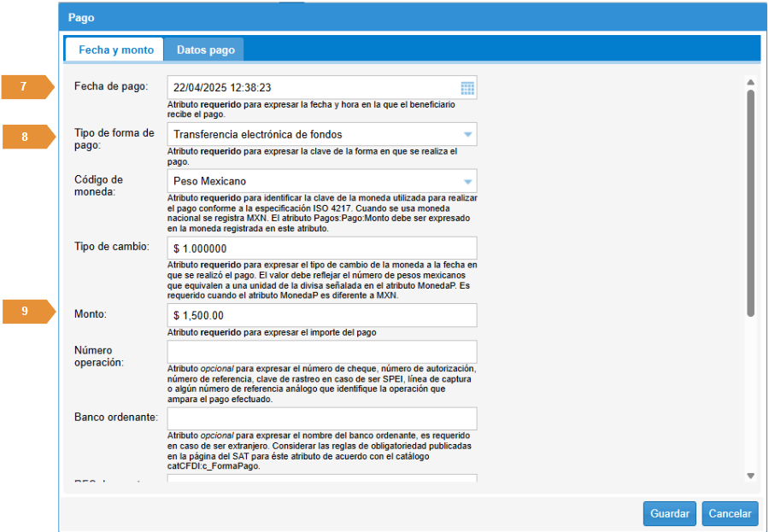Viewport: 769px width, 532px height.
Task: Click the Monto help text about importe del pago
Action: (x=272, y=332)
